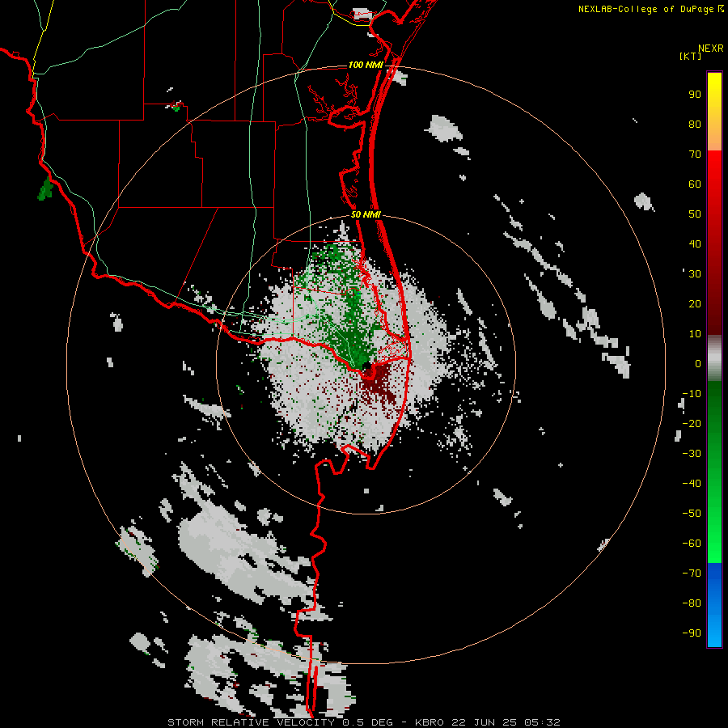The width and height of the screenshot is (728, 728).
Task: Click the -30 value on velocity scale
Action: coord(692,454)
